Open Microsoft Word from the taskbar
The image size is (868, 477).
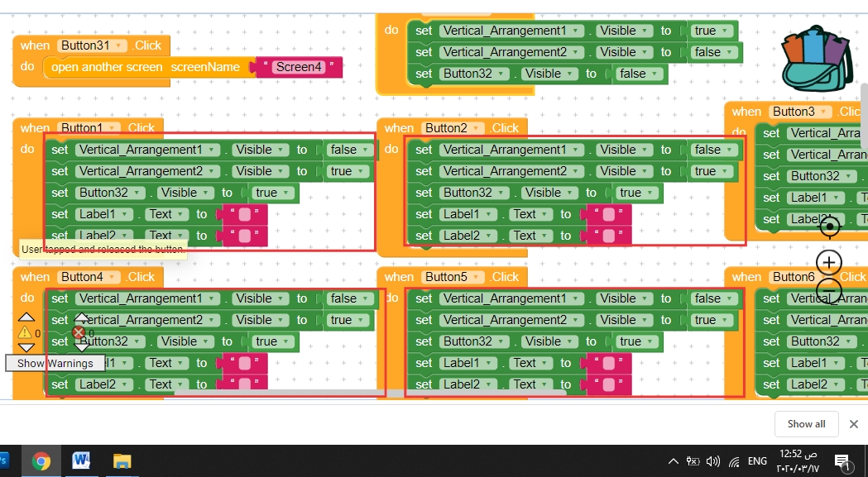pyautogui.click(x=81, y=461)
